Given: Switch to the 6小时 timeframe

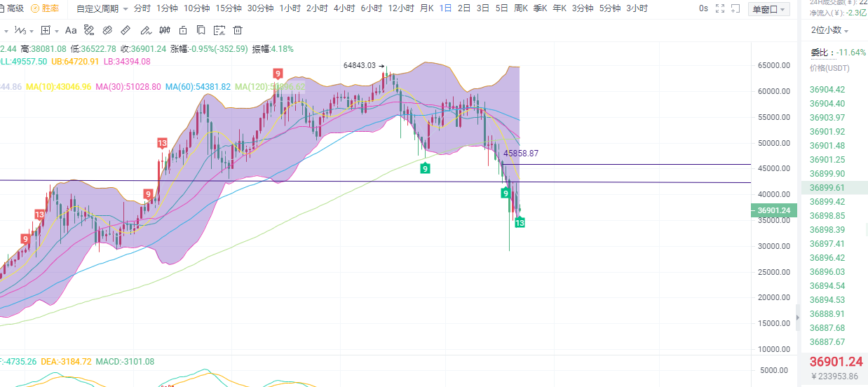Looking at the screenshot, I should 372,8.
